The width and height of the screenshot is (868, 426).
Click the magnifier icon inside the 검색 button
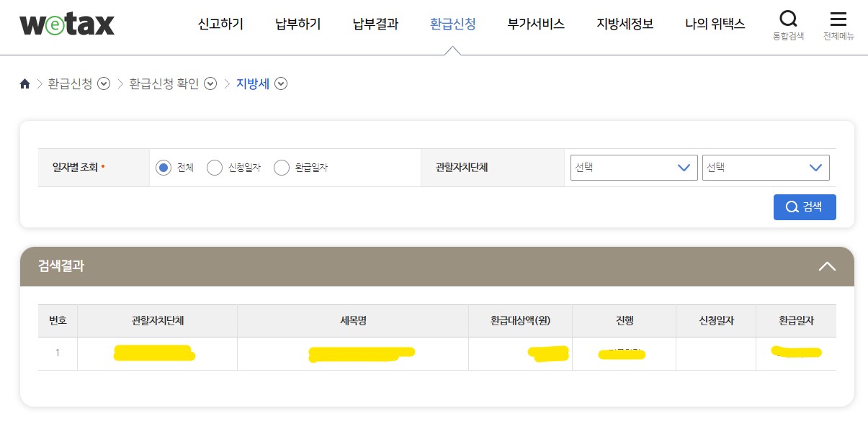click(x=791, y=207)
